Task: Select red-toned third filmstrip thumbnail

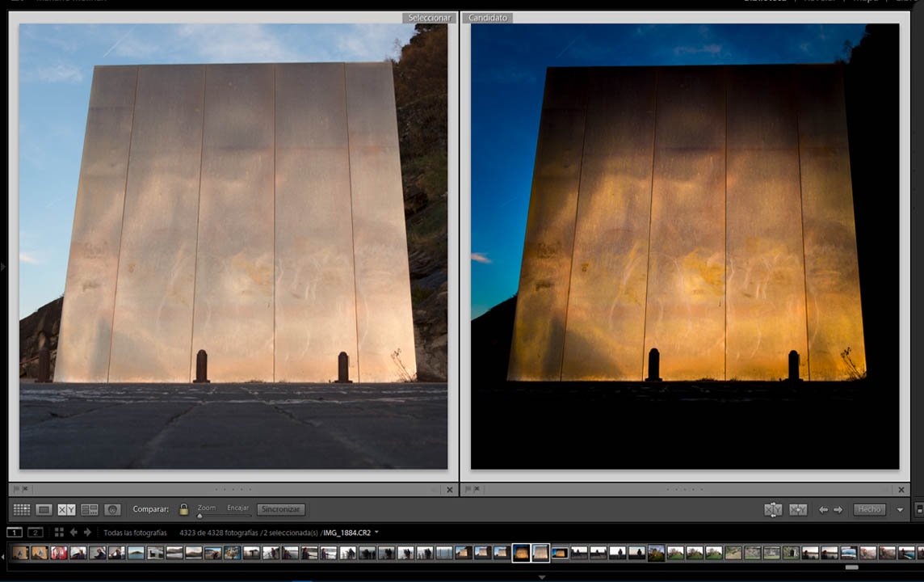Action: [59, 553]
